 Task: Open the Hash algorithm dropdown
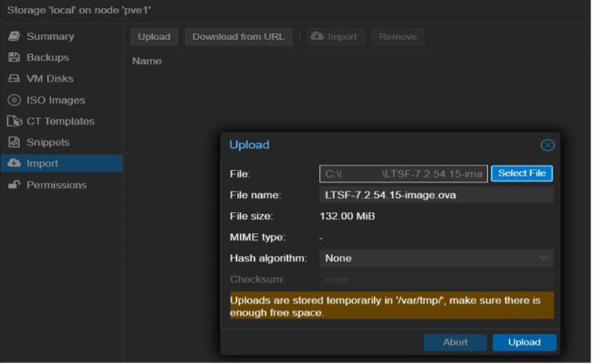click(435, 258)
